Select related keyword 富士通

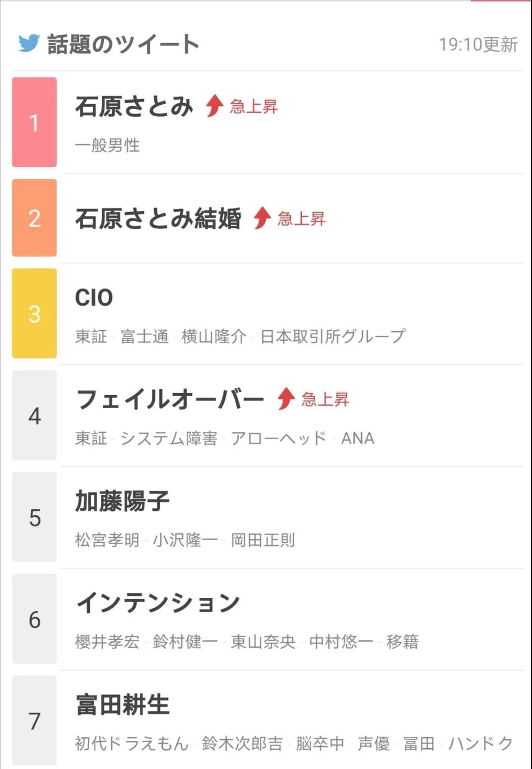tap(144, 337)
